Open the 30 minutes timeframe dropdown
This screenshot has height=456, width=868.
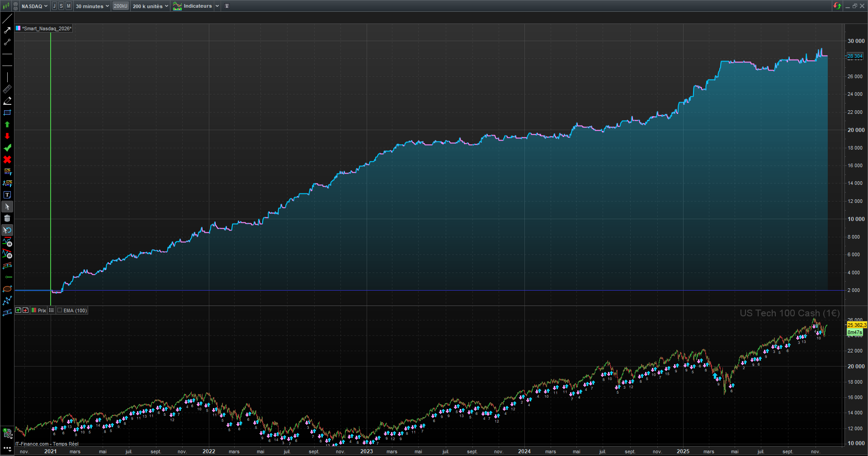[92, 6]
